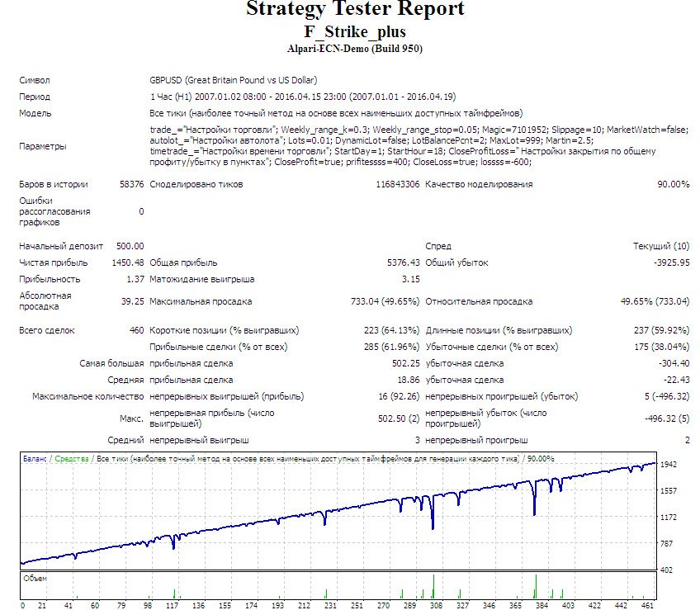
Task: Click the 'Общий убыток' label
Action: (x=456, y=263)
